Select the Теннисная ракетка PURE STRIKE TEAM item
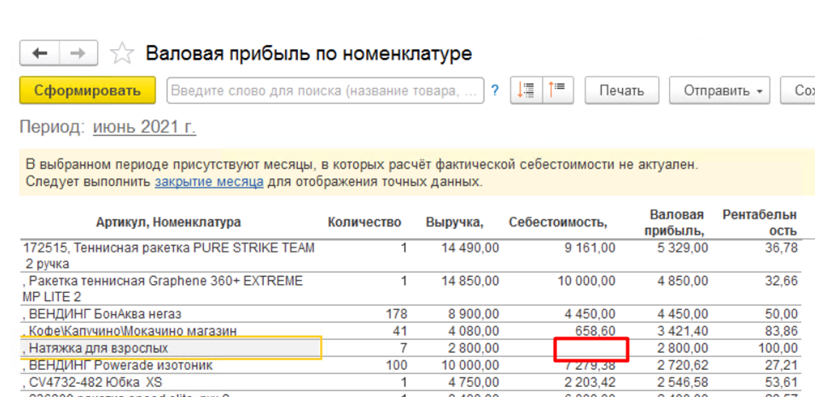Viewport: 816px width, 417px height. click(170, 247)
